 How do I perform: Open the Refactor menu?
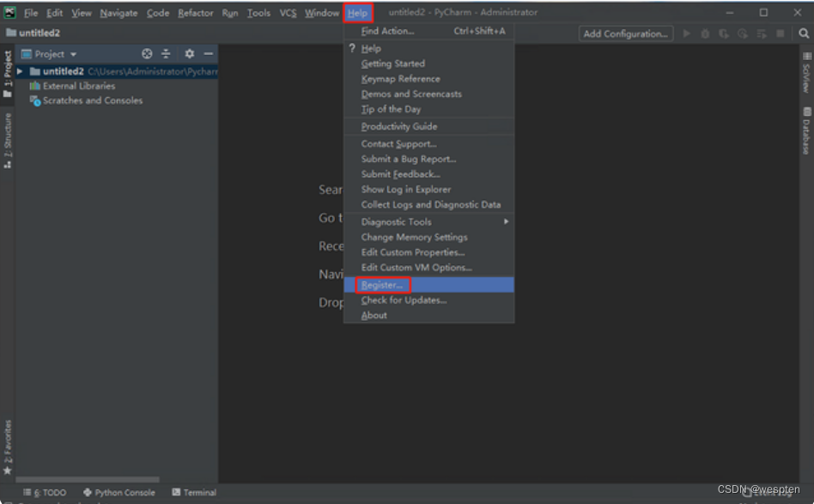195,13
